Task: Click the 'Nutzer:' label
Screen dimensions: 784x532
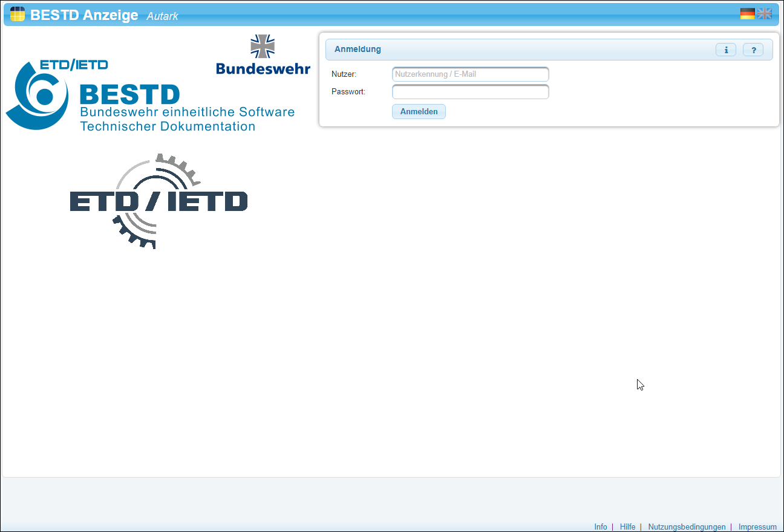Action: tap(344, 74)
